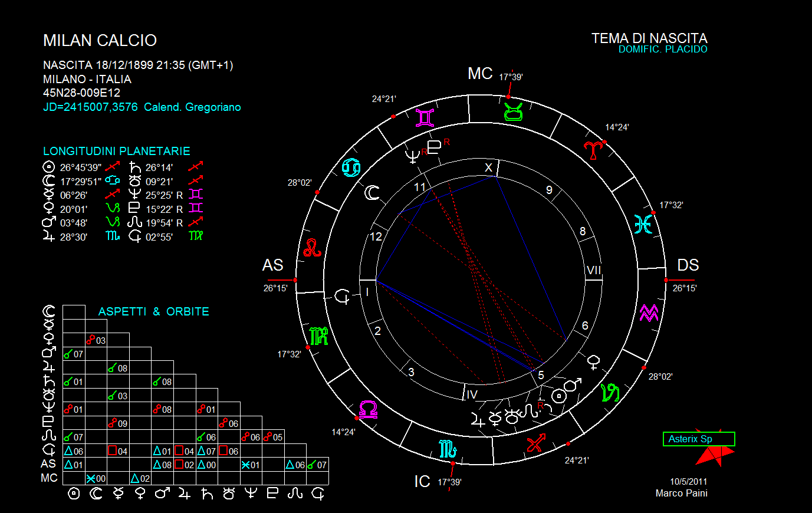Click the ASPETTI & ORBITE heading
The height and width of the screenshot is (513, 812).
coord(154,311)
